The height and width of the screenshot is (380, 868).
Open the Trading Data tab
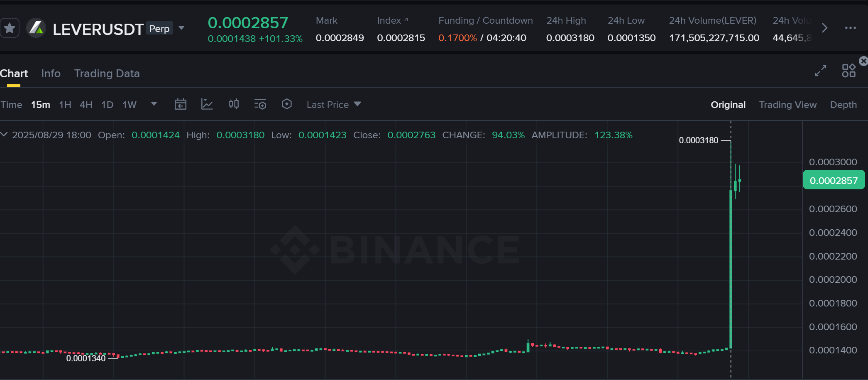107,74
